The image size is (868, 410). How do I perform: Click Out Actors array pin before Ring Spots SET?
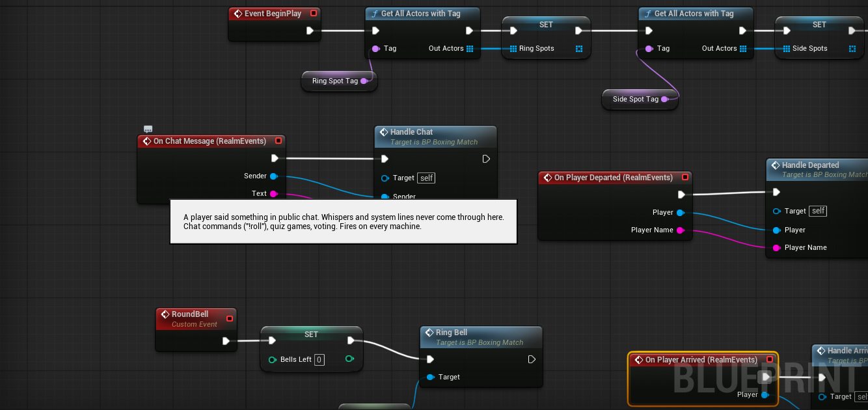[x=470, y=49]
